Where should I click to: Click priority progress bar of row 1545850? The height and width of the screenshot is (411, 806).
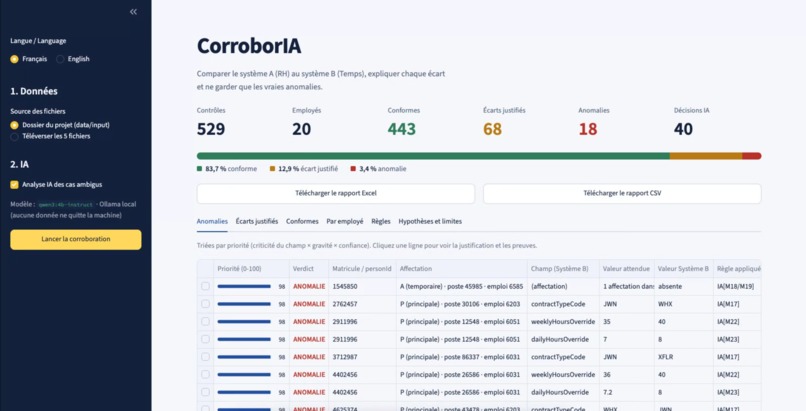point(244,286)
